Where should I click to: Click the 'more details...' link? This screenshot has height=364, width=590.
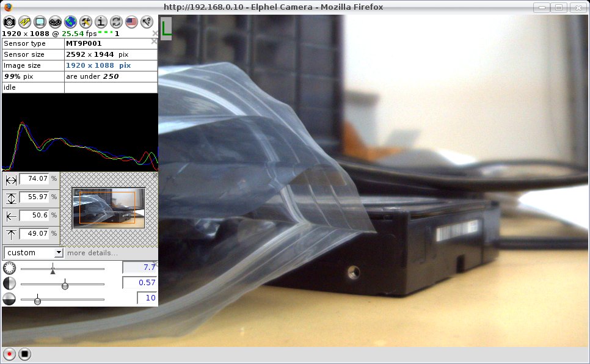coord(92,253)
